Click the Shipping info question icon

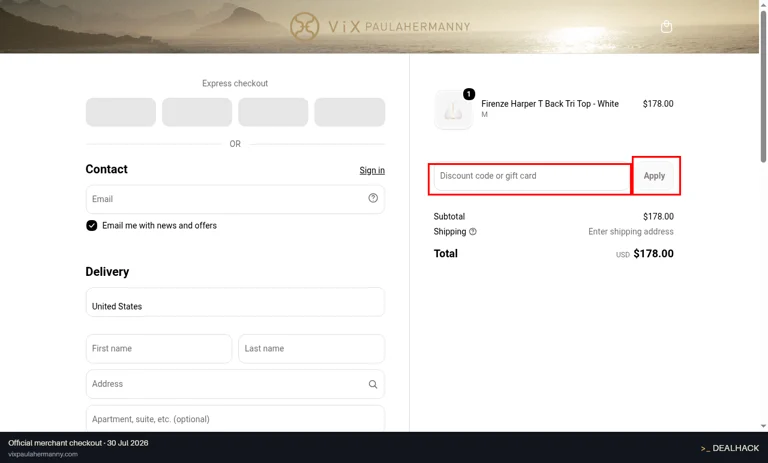pyautogui.click(x=473, y=232)
